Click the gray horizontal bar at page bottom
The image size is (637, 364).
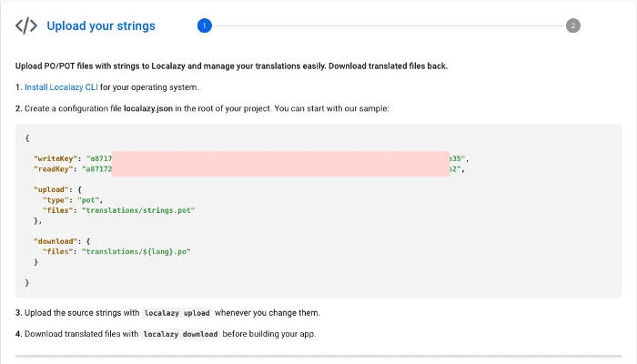click(318, 357)
